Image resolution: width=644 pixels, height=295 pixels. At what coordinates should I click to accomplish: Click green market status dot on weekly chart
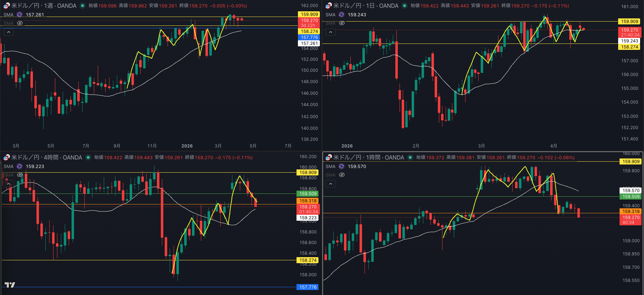tap(83, 6)
